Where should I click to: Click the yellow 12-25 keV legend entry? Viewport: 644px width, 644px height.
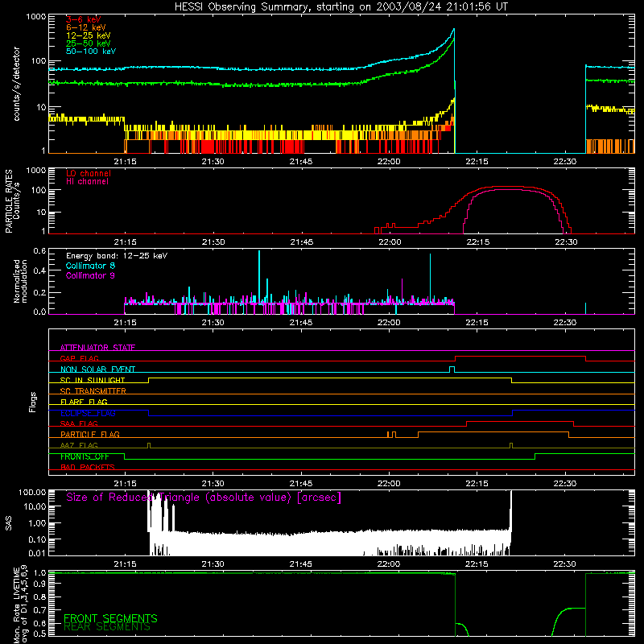tap(89, 35)
